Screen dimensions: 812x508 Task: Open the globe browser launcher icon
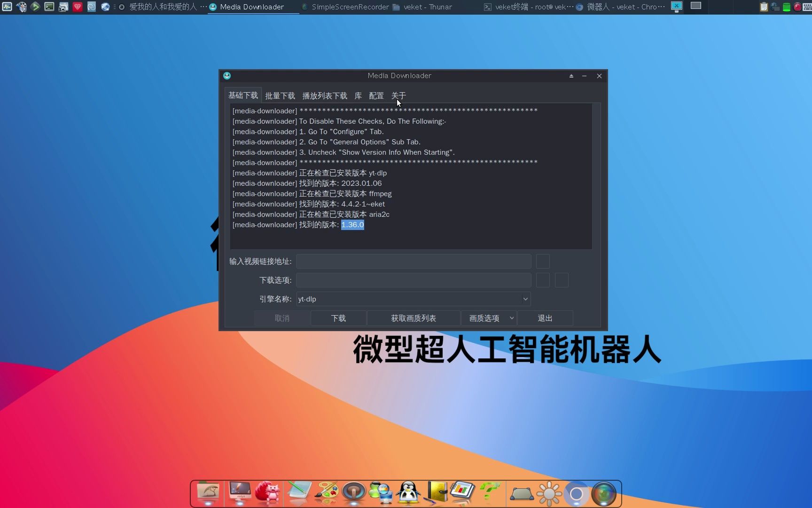(x=106, y=7)
